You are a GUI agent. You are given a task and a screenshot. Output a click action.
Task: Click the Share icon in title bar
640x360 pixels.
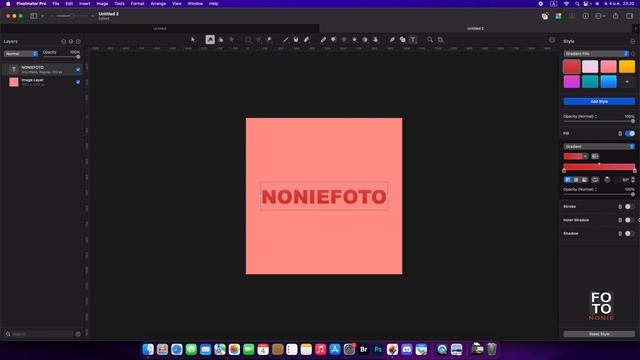616,16
